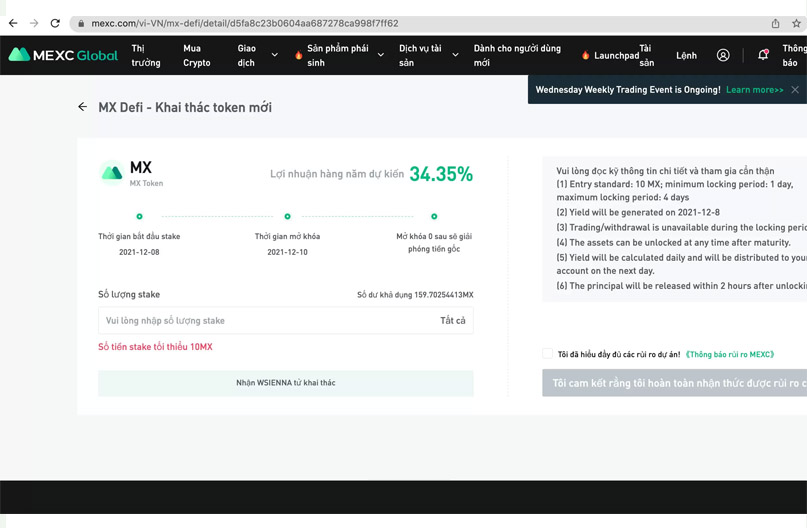Click the principal release marker dot

(x=434, y=216)
